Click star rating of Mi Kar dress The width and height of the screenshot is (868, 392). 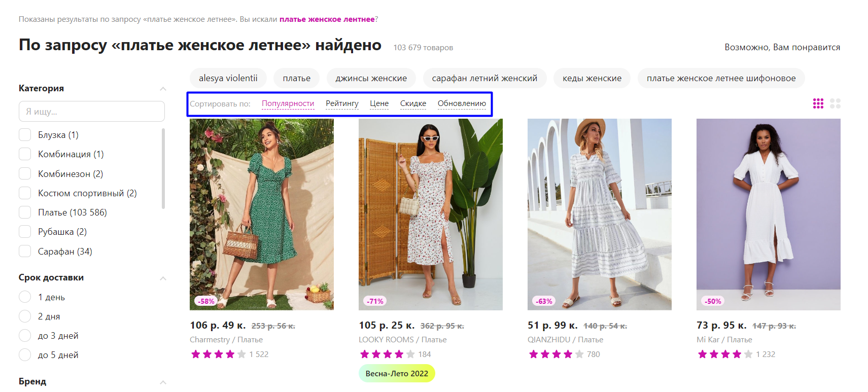(x=725, y=354)
